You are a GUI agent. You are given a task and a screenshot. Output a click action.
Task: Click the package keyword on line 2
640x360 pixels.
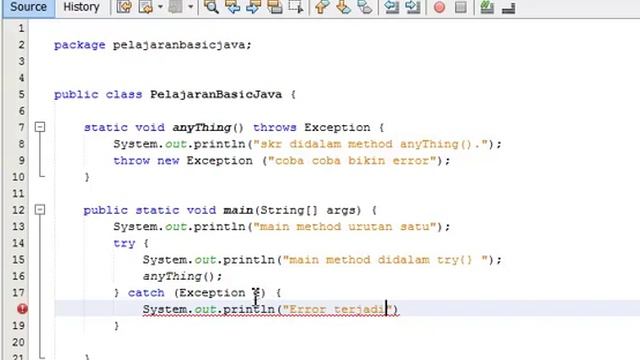[80, 45]
